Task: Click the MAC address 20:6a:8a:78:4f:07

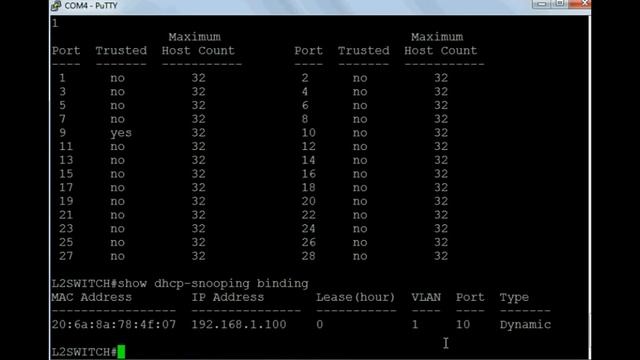Action: tap(114, 324)
